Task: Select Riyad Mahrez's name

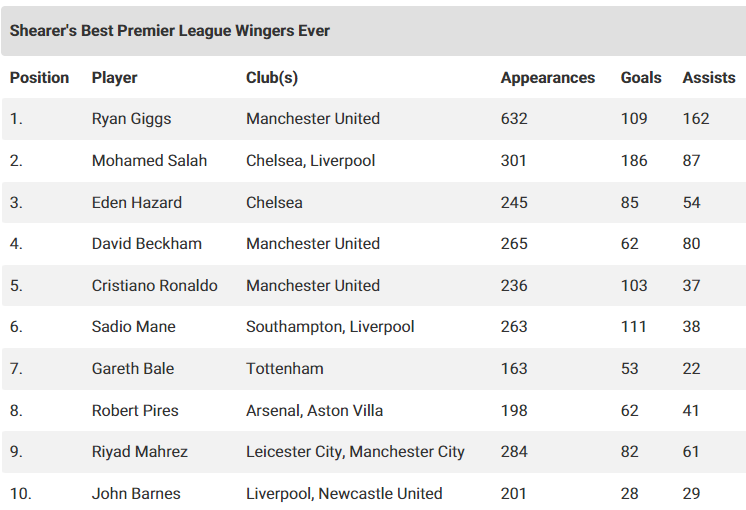Action: [x=140, y=451]
